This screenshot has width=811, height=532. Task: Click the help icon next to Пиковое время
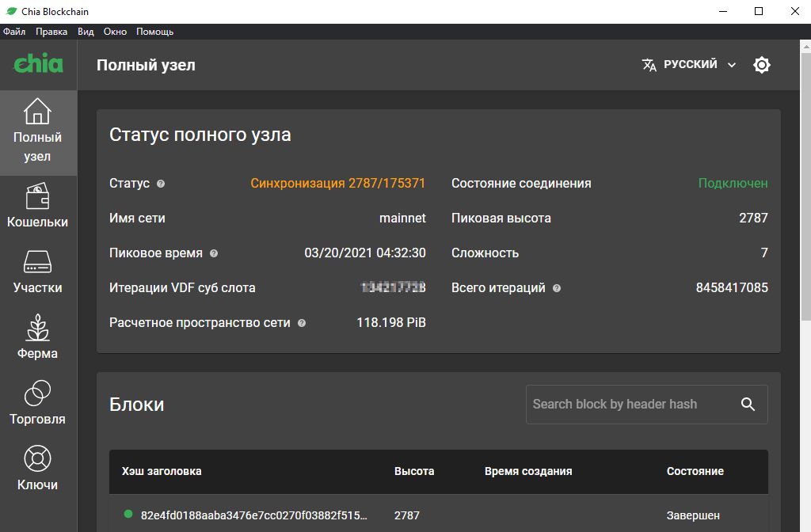click(x=214, y=253)
